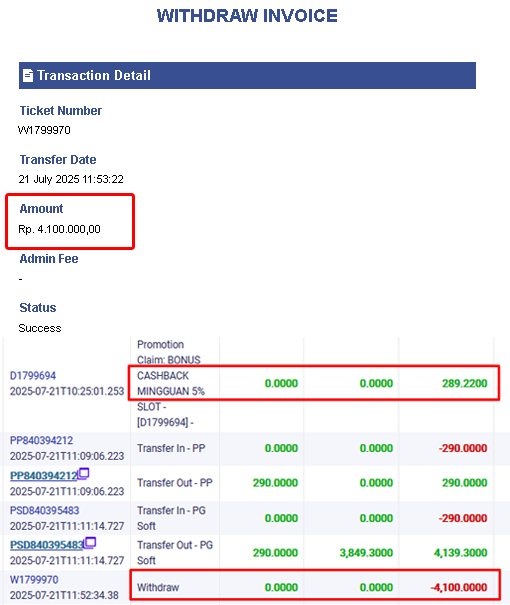
Task: Select ticket number value W1799970 under Ticket Number
Action: (44, 130)
